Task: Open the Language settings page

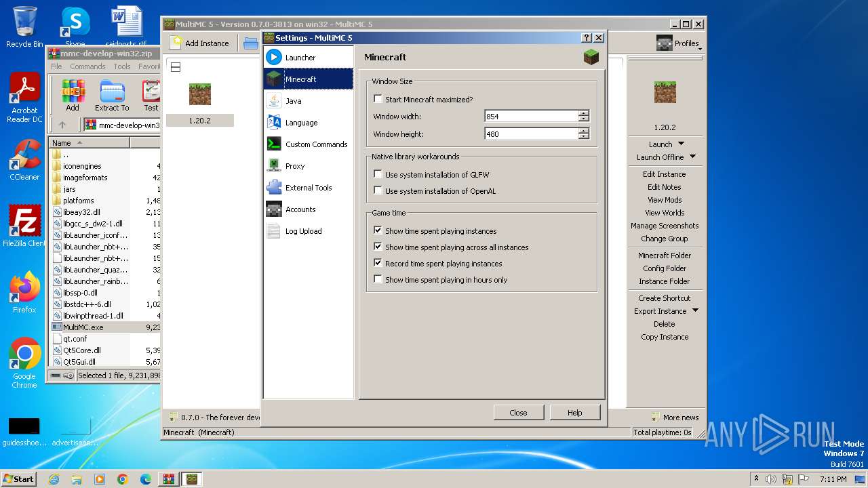Action: coord(309,123)
